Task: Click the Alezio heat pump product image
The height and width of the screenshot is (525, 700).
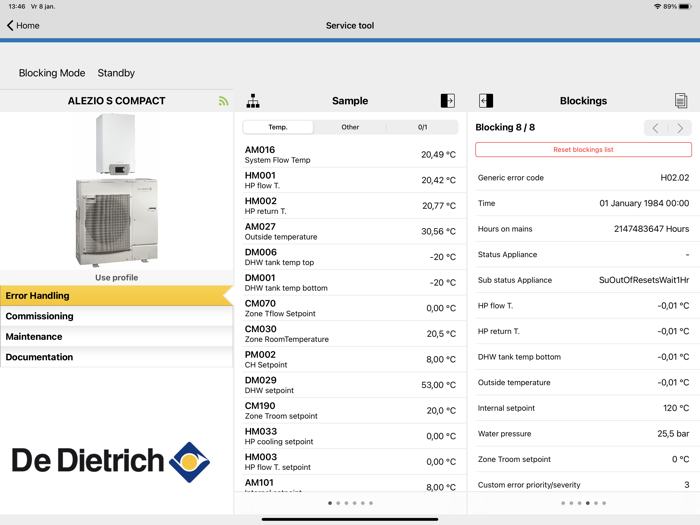Action: (x=117, y=190)
